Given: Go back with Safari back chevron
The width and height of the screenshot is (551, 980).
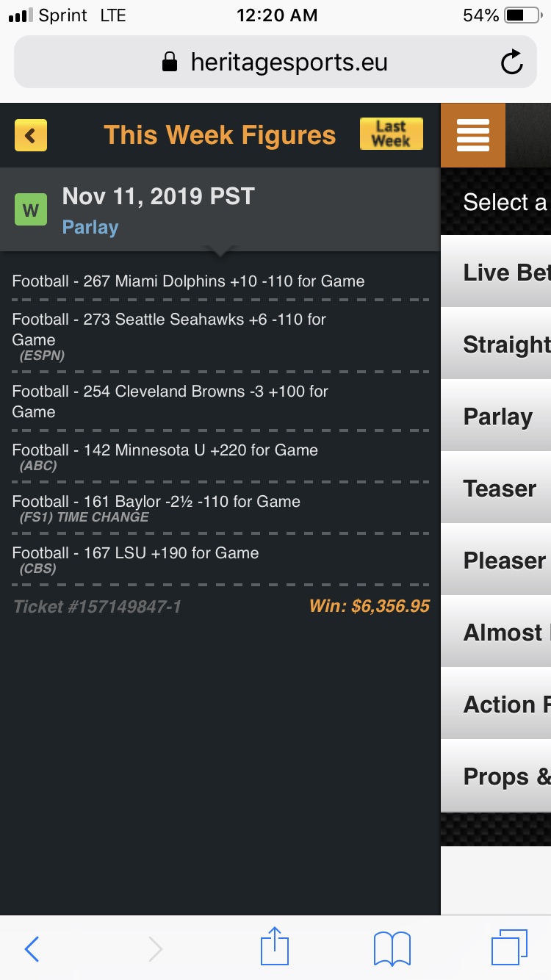Looking at the screenshot, I should (32, 949).
